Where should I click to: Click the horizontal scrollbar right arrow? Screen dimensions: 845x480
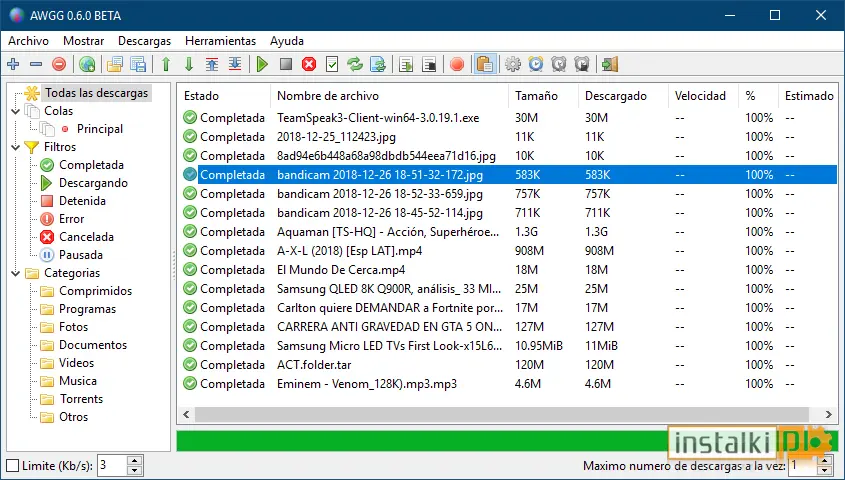point(828,414)
